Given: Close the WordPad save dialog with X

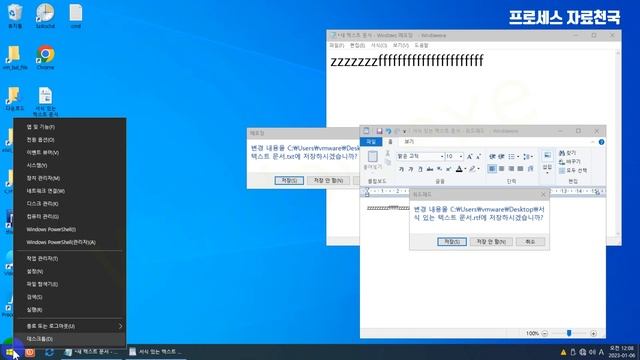Looking at the screenshot, I should pos(543,195).
